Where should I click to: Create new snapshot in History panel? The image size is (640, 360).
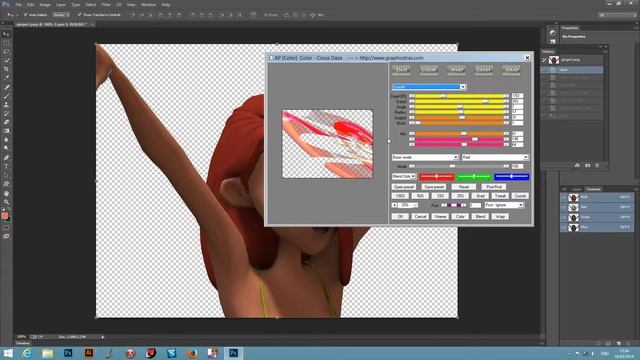pos(587,165)
